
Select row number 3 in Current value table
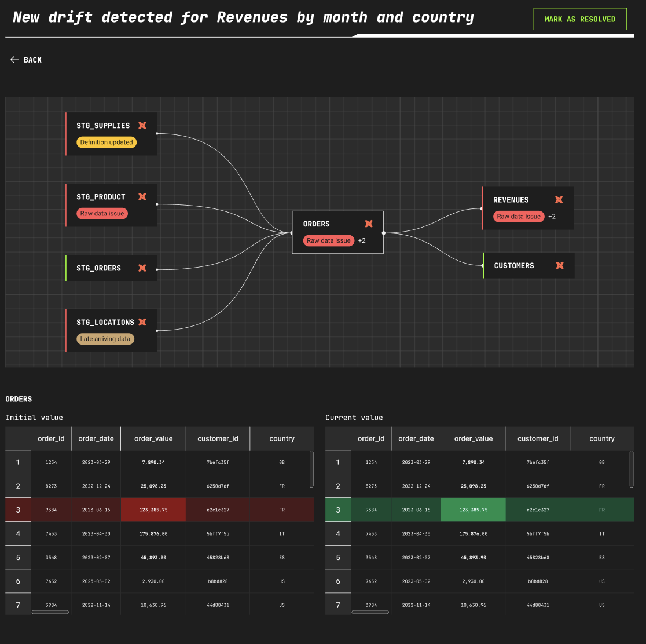[338, 510]
